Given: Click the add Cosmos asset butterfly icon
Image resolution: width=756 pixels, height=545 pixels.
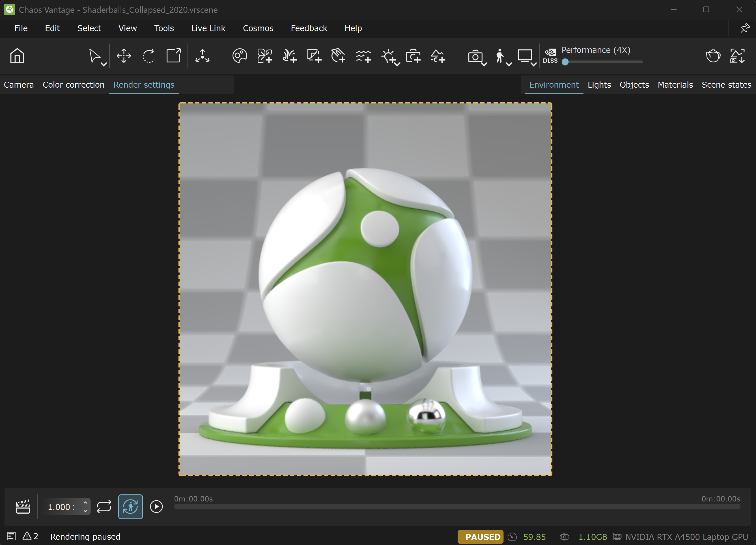Looking at the screenshot, I should pos(265,56).
